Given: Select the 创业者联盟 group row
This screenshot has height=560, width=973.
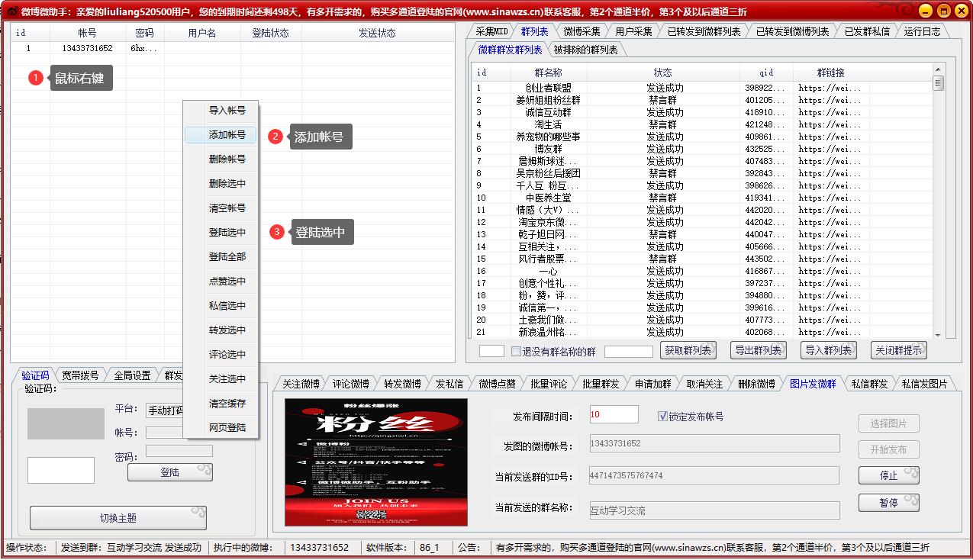Looking at the screenshot, I should [702, 88].
